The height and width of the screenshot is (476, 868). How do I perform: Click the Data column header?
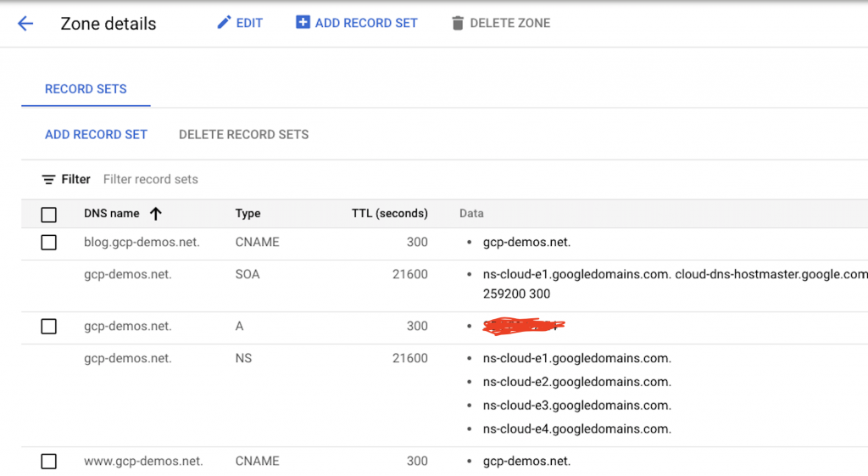click(x=471, y=214)
